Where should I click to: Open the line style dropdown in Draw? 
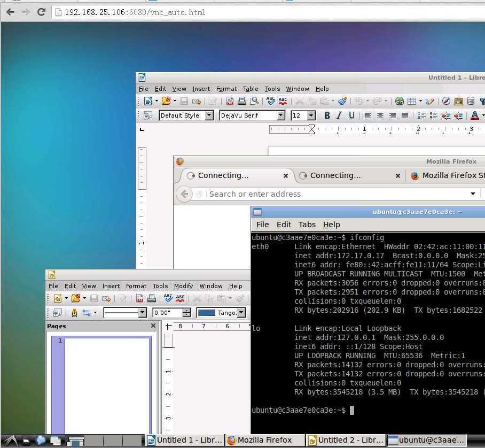(x=142, y=313)
